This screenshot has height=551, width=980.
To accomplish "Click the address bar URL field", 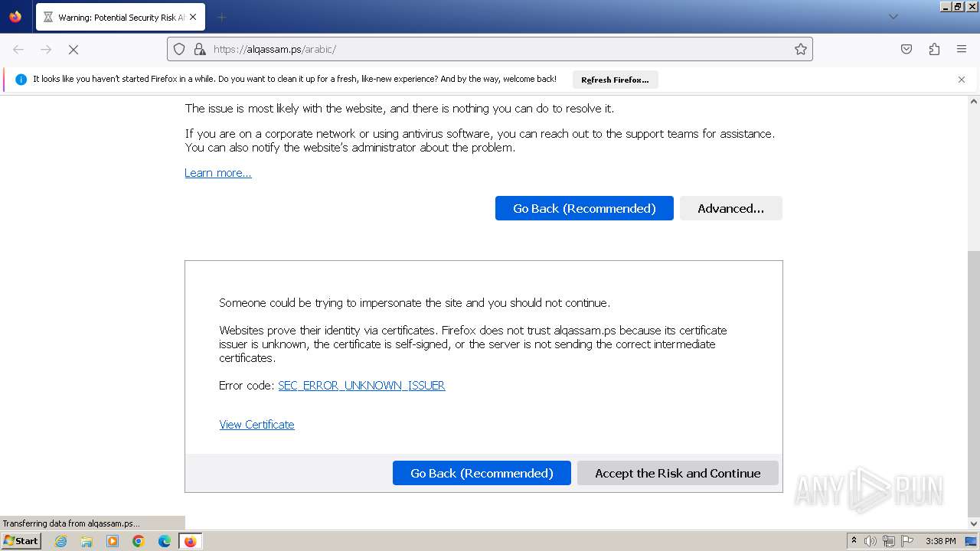I will (x=490, y=49).
